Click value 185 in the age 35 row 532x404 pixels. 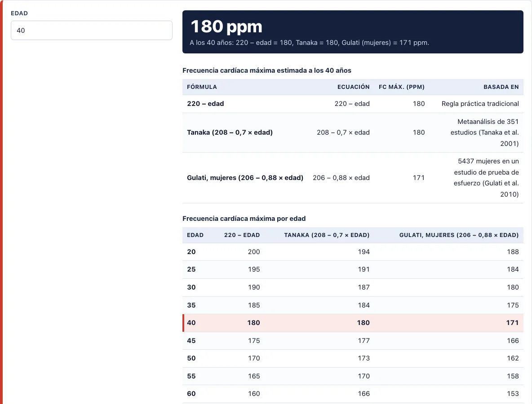tap(254, 305)
